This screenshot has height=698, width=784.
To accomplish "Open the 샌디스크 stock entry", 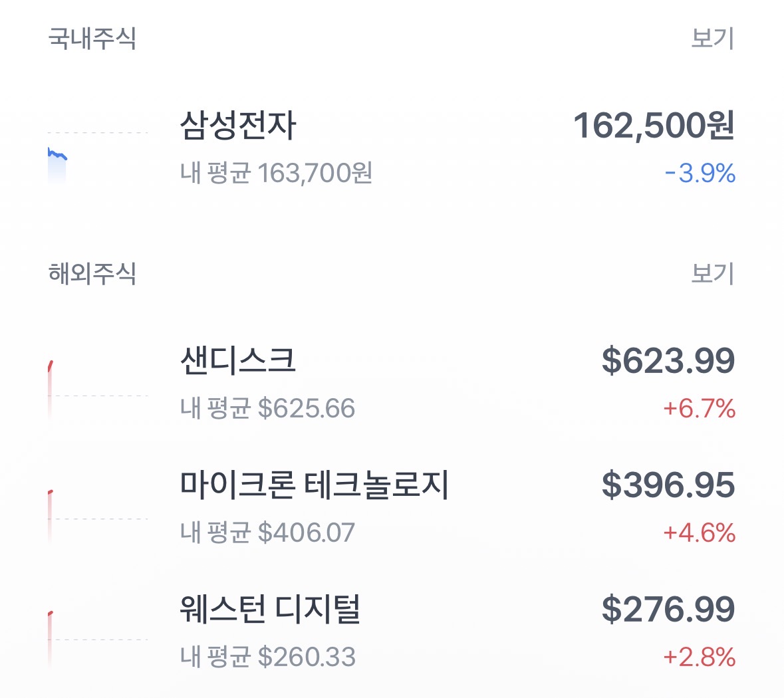I will [x=237, y=361].
